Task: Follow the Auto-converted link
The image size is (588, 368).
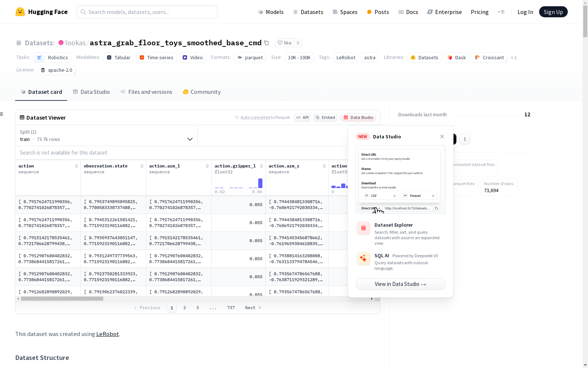Action: pos(255,117)
